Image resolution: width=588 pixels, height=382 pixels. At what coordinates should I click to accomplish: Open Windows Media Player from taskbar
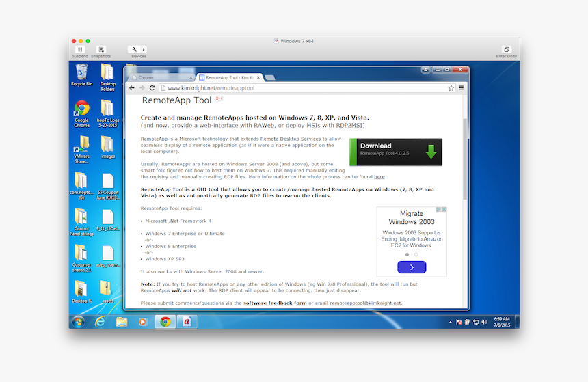coord(143,322)
